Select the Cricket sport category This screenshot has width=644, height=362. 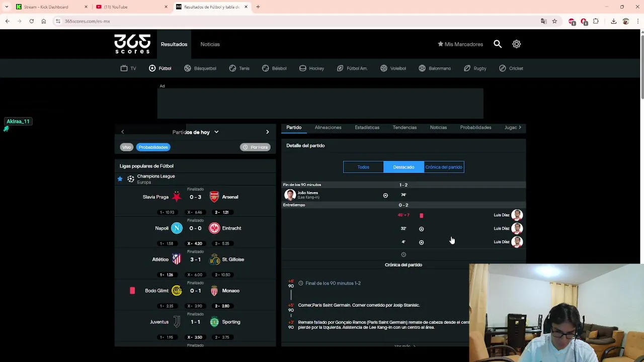511,68
